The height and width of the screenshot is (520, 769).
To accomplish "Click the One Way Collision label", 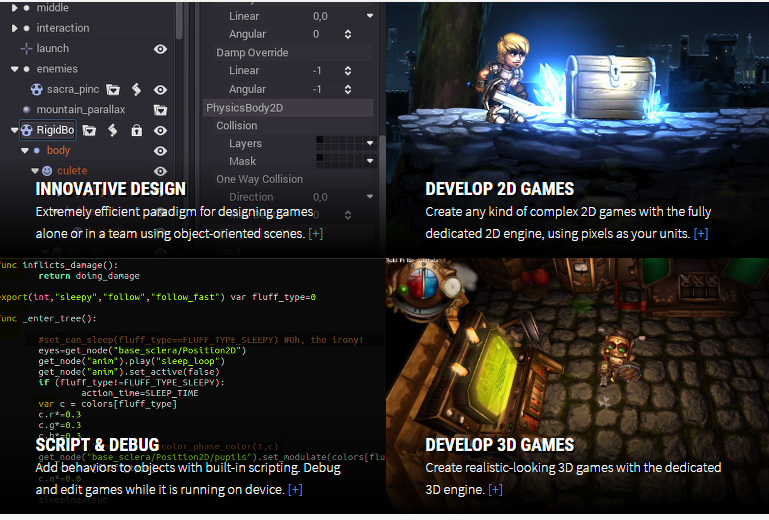I will click(x=259, y=179).
